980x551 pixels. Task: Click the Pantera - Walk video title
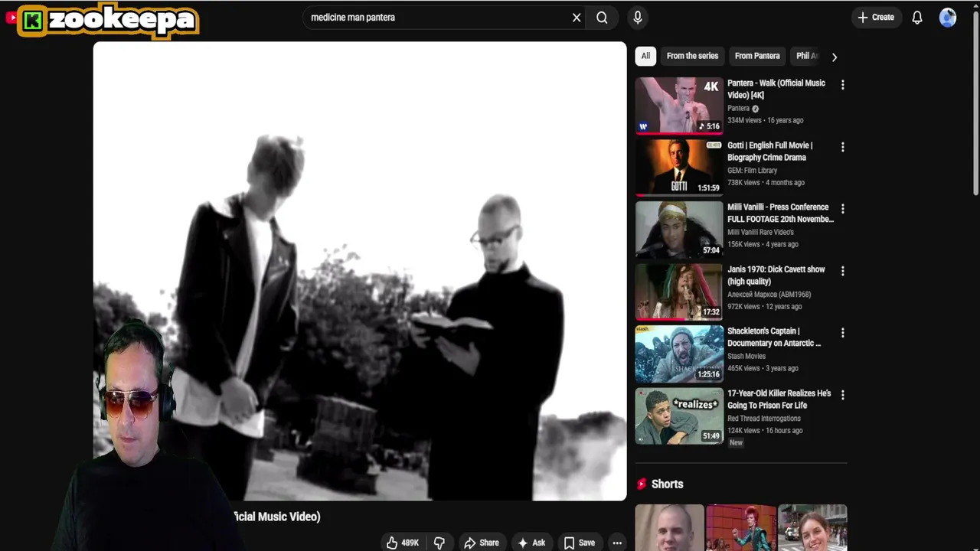(776, 89)
